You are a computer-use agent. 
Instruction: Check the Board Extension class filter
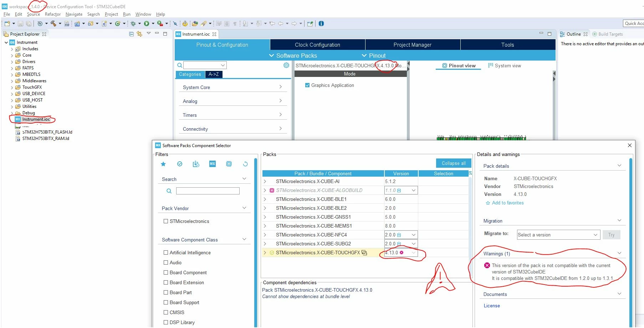click(166, 282)
